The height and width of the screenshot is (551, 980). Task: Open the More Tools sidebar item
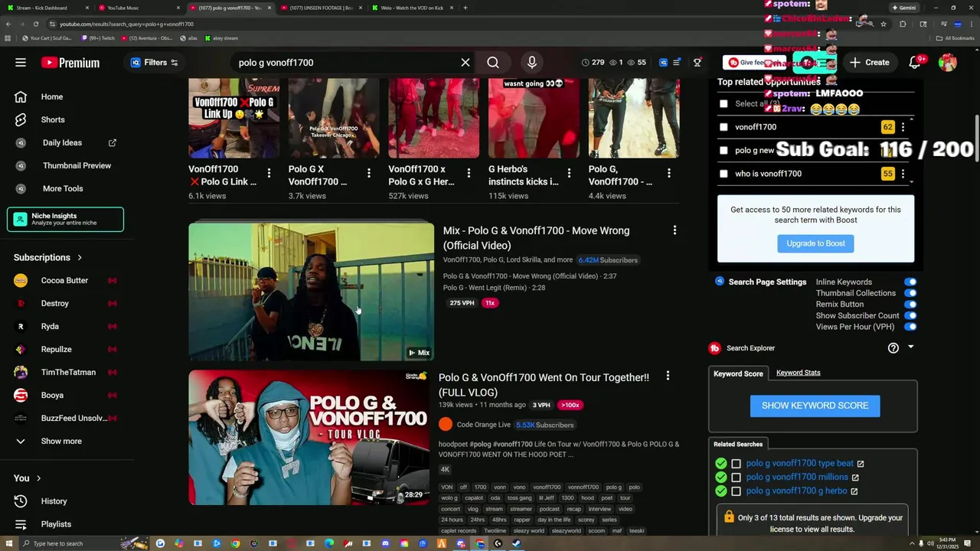(63, 188)
